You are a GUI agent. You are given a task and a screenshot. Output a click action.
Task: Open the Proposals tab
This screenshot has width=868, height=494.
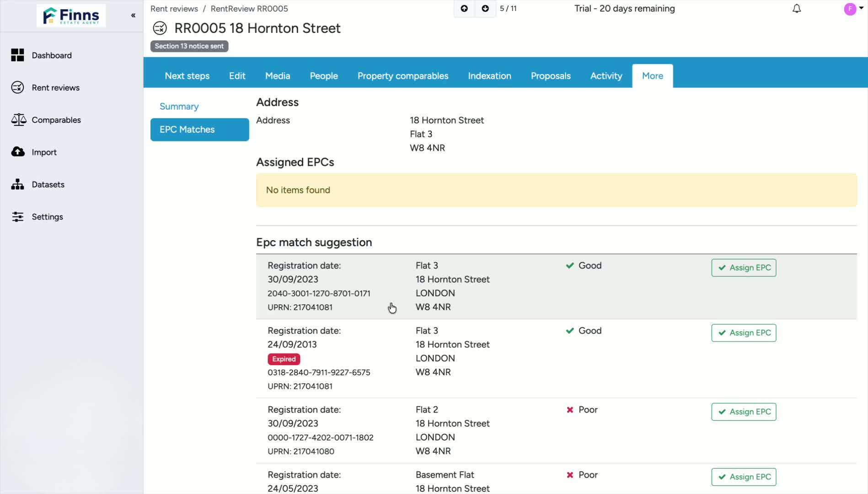[x=551, y=76]
